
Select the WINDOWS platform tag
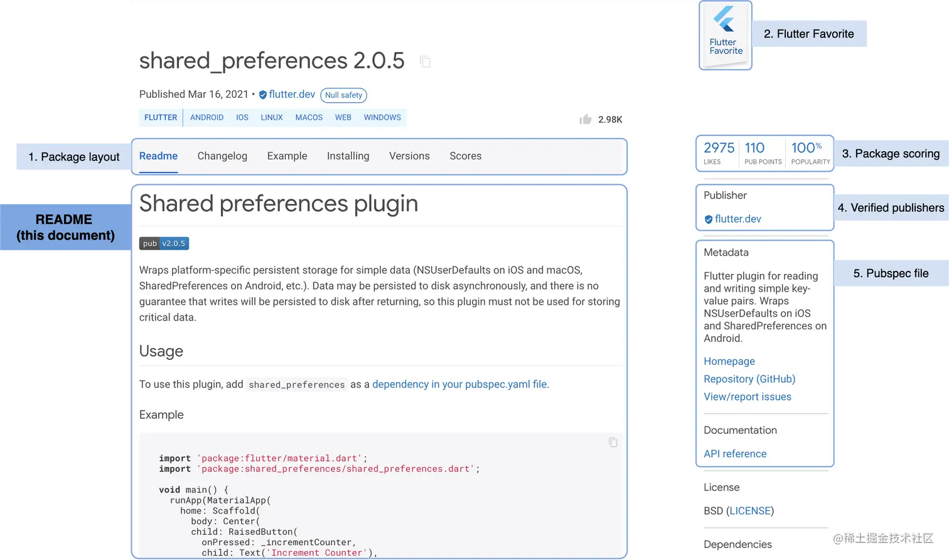point(382,117)
